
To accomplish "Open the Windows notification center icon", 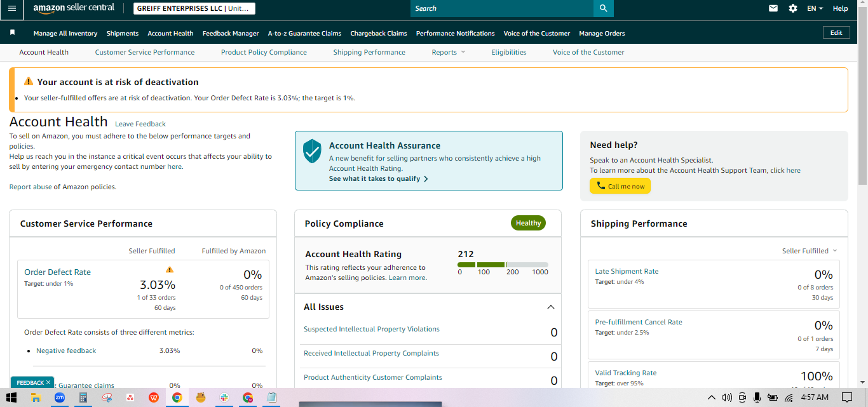I will pyautogui.click(x=846, y=397).
